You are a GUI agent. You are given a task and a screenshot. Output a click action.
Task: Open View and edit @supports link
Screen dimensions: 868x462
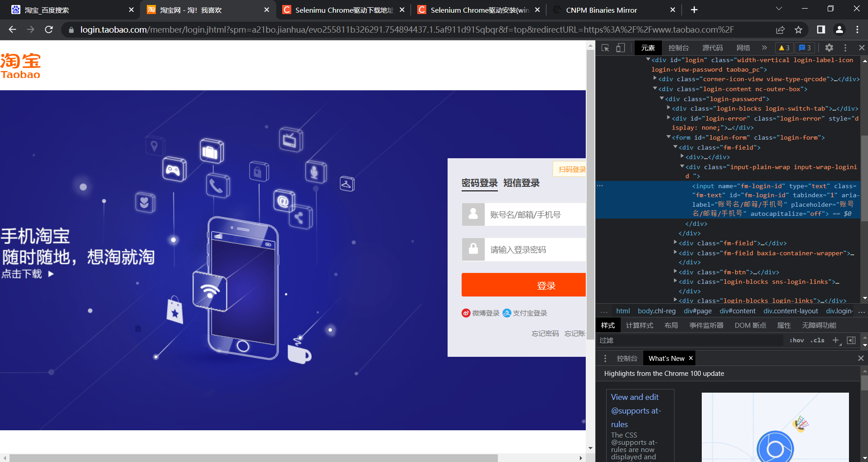pyautogui.click(x=636, y=411)
